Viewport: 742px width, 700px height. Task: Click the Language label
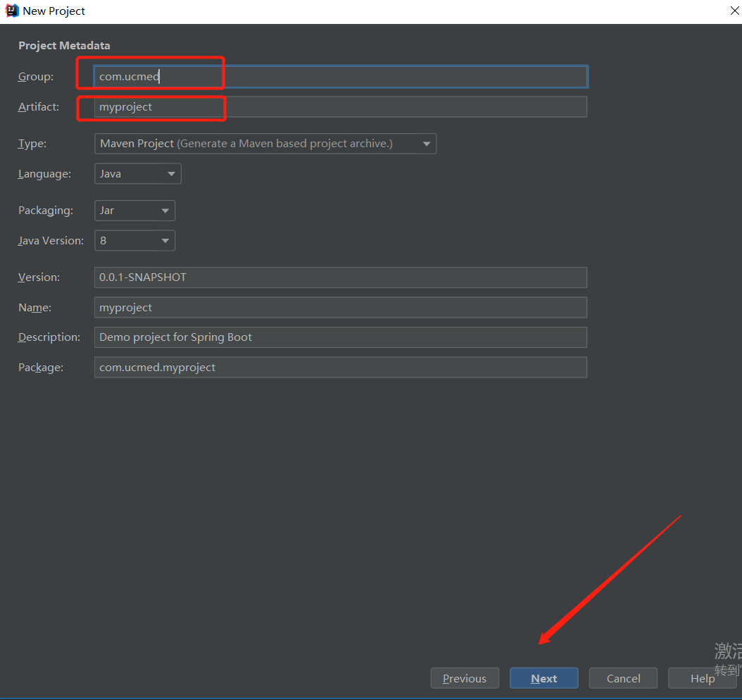coord(44,174)
